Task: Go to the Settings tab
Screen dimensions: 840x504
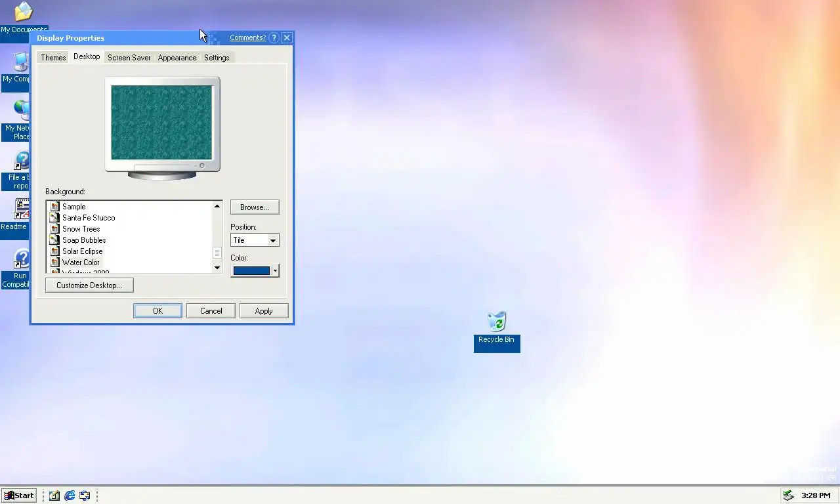Action: pos(217,58)
